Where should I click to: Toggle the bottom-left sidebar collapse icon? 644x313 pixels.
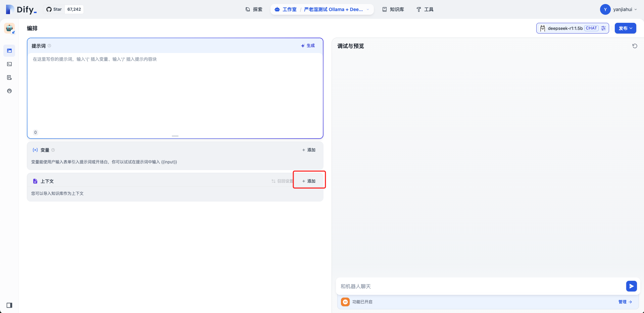tap(9, 305)
